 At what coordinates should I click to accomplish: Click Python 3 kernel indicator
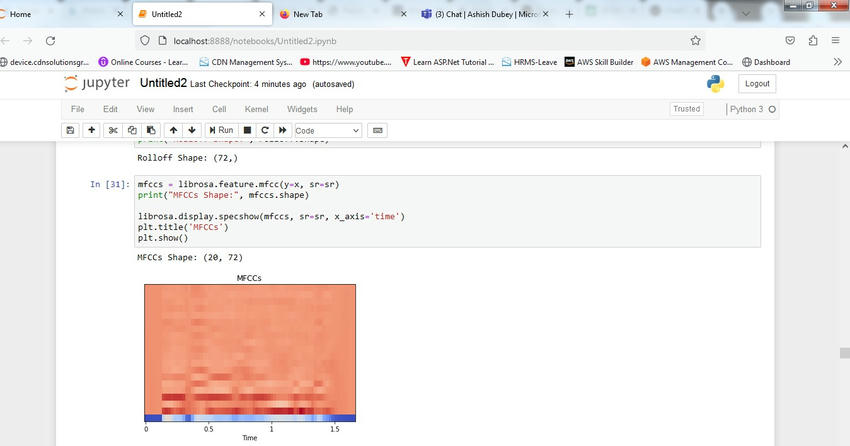[752, 109]
